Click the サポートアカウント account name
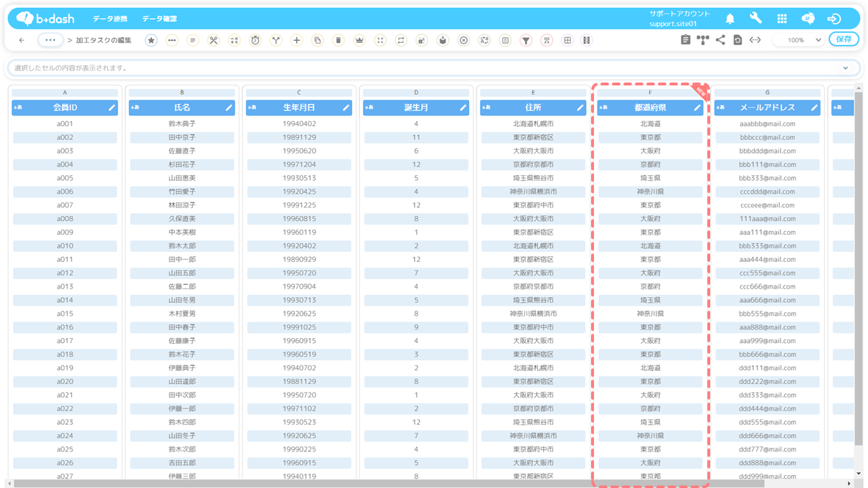The width and height of the screenshot is (868, 488). point(680,14)
